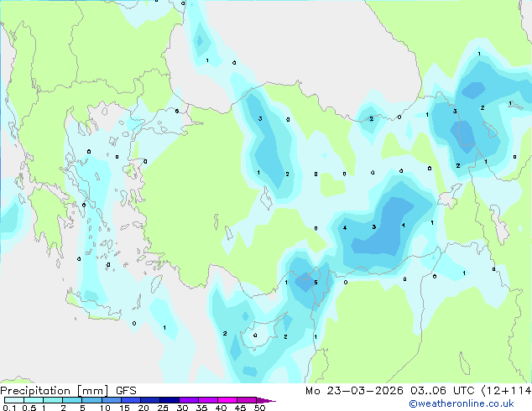Click the legend label "35"
532x411 pixels.
click(x=201, y=408)
